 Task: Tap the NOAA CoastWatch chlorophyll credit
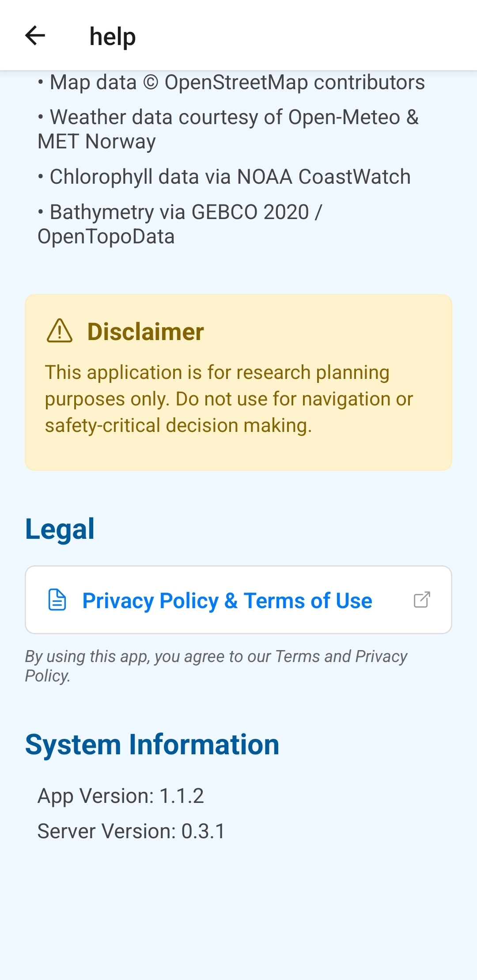230,177
